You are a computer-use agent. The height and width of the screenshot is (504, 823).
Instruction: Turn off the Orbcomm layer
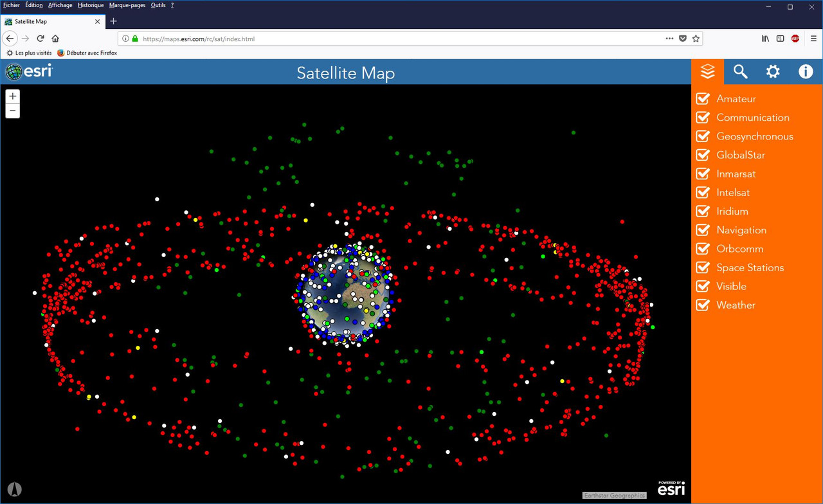[703, 249]
